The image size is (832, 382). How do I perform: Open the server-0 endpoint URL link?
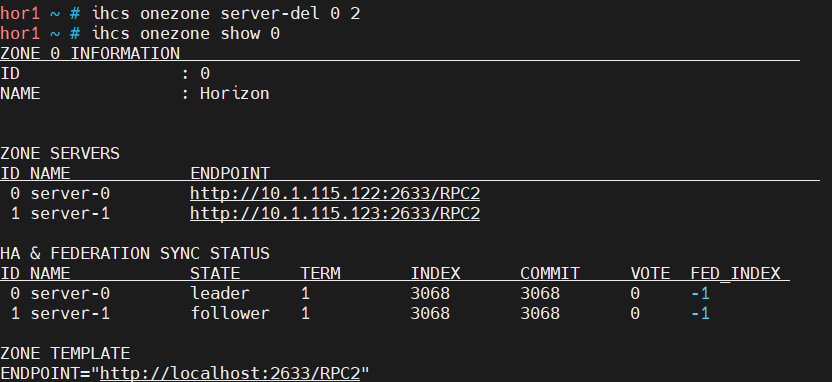point(335,194)
